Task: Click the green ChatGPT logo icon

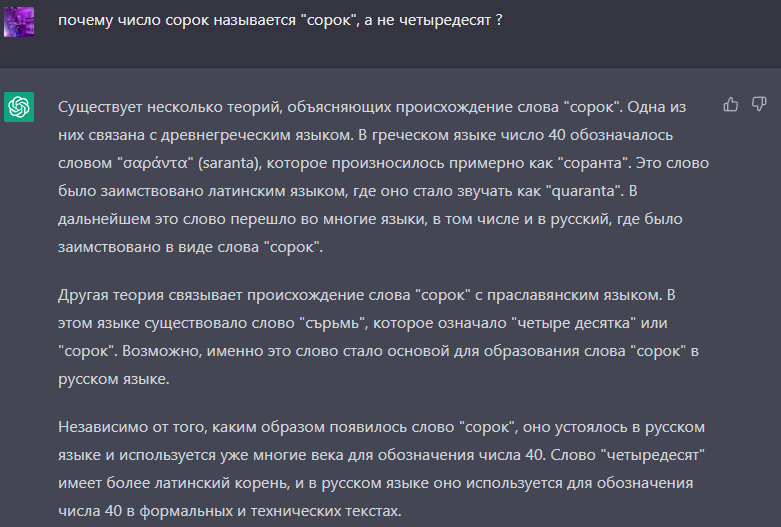Action: tap(19, 105)
